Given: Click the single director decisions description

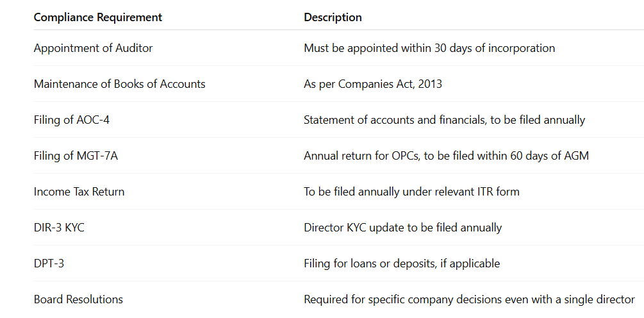Looking at the screenshot, I should 470,299.
